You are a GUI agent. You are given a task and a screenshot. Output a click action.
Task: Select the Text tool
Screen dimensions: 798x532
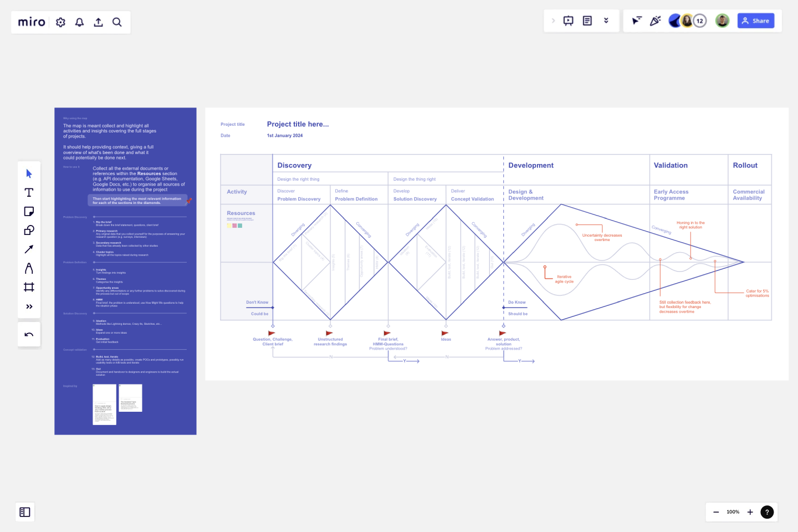click(29, 192)
